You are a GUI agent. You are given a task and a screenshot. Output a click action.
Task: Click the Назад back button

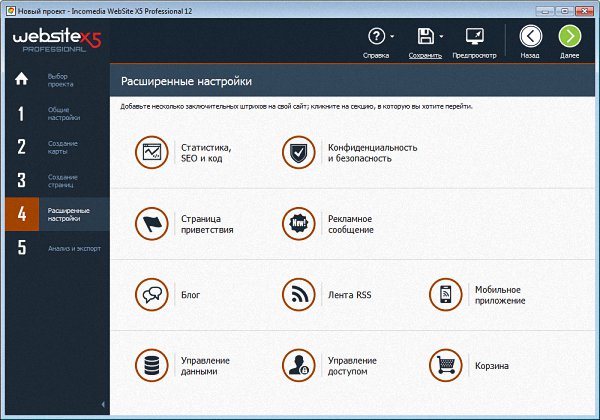pos(530,37)
